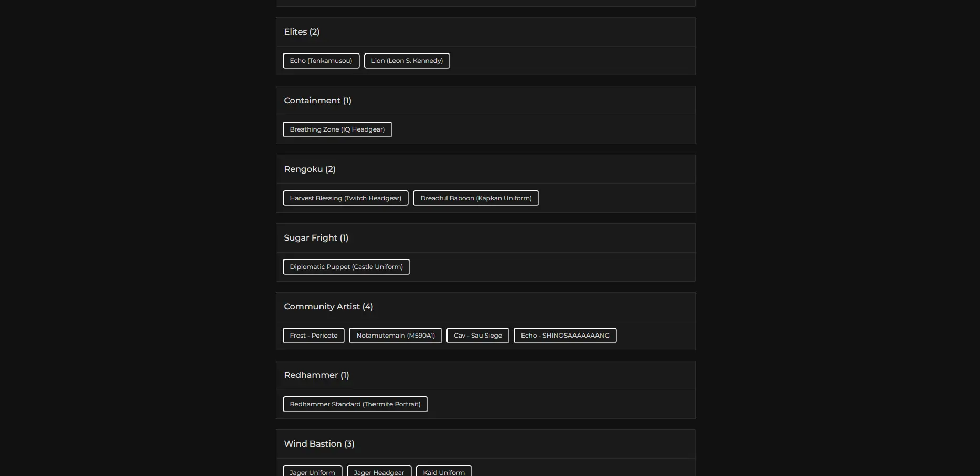Choose the Kaid Uniform tag

click(444, 472)
